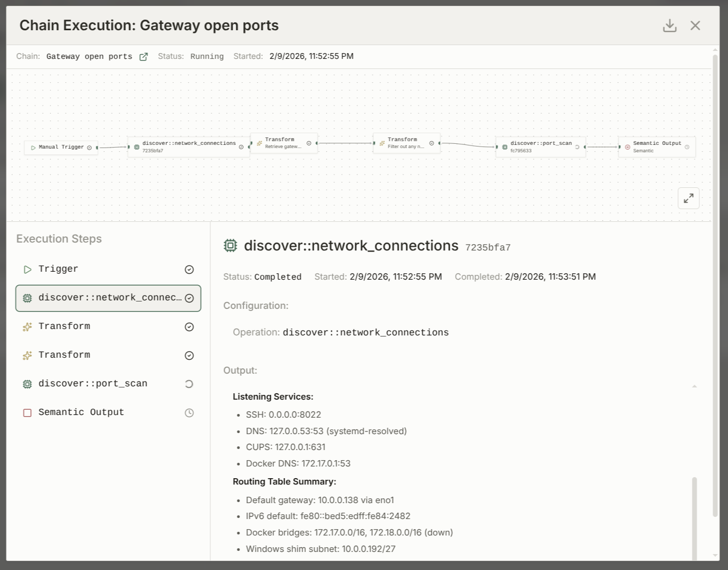
Task: Select the Retrieve gateway Transform node
Action: coord(284,143)
